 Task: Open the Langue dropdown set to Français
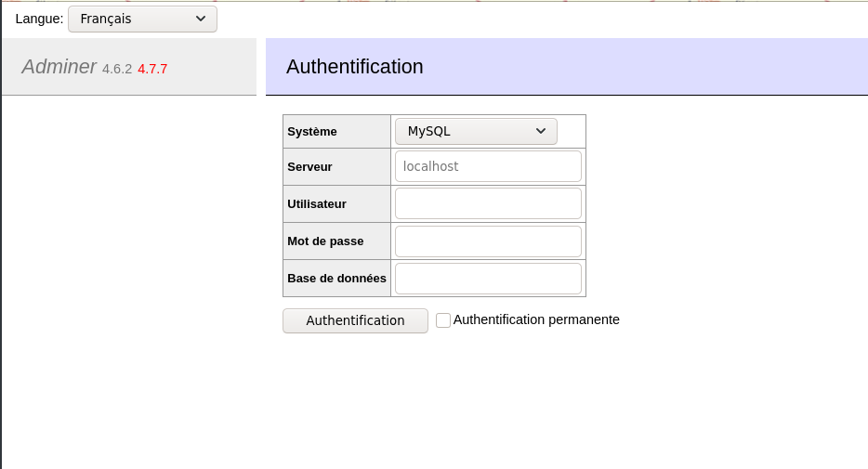coord(142,19)
